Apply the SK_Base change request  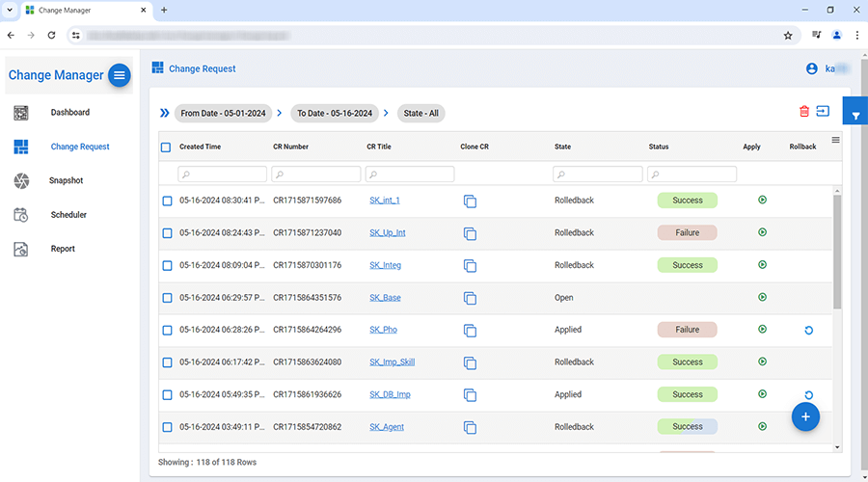762,297
